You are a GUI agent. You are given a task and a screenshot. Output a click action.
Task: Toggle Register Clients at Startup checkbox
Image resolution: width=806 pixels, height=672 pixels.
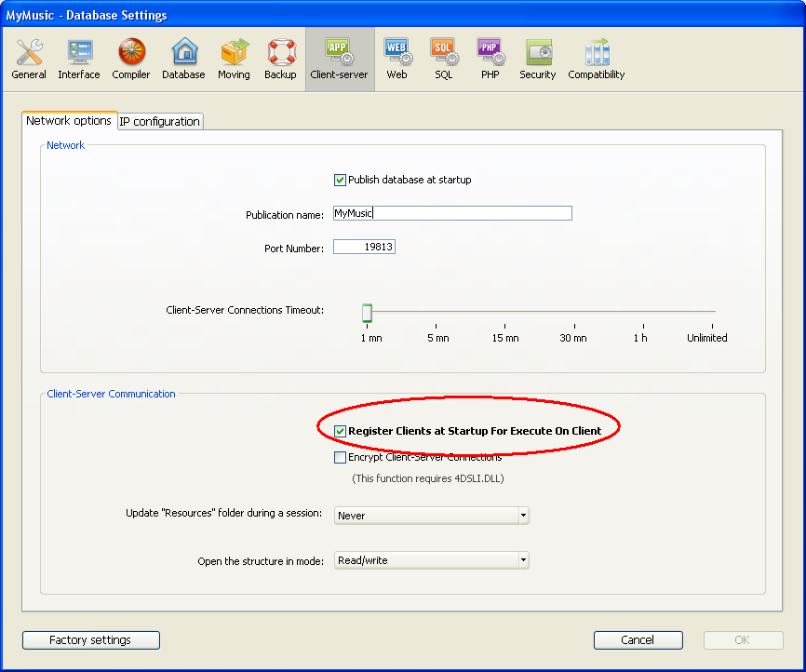coord(340,431)
